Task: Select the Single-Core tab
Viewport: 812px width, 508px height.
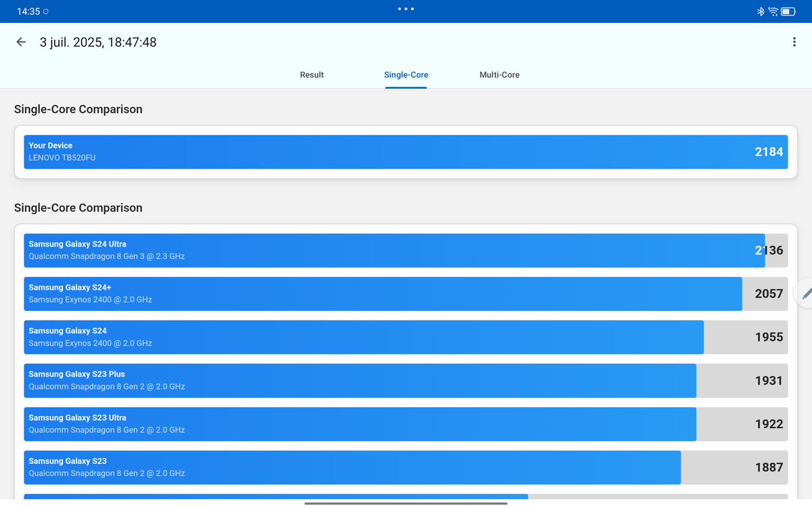Action: coord(406,75)
